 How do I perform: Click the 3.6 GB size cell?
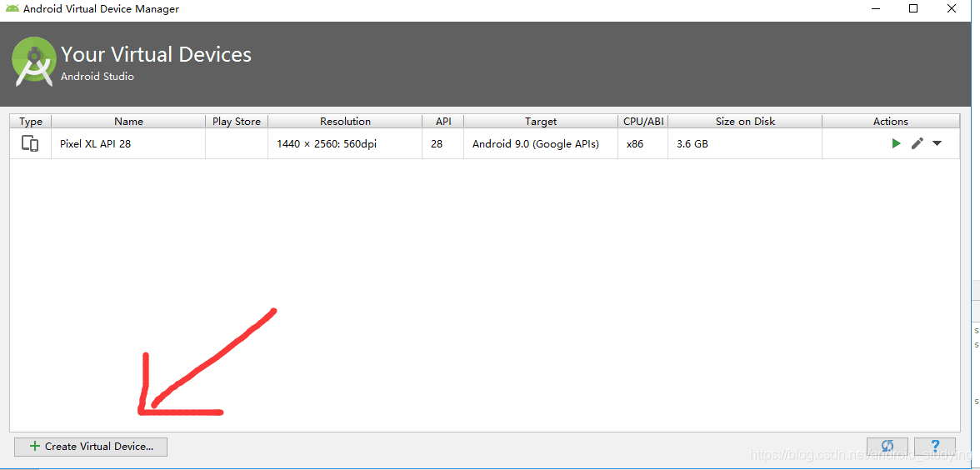tap(745, 143)
